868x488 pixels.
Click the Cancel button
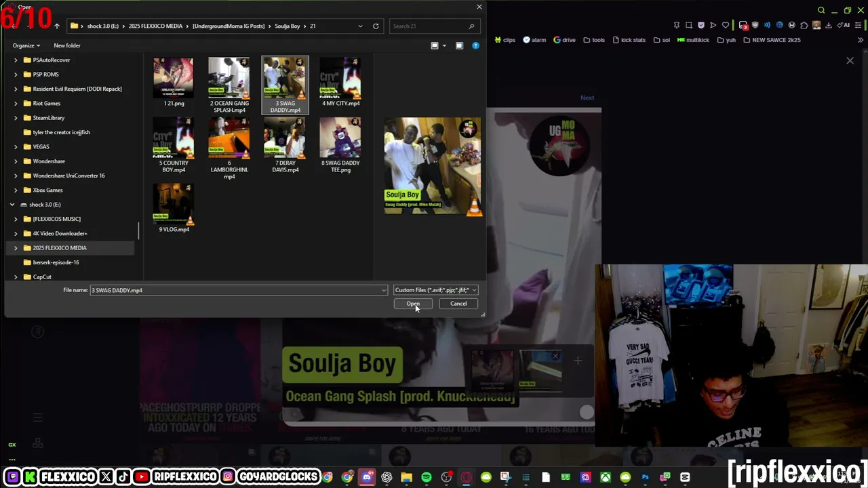click(458, 304)
